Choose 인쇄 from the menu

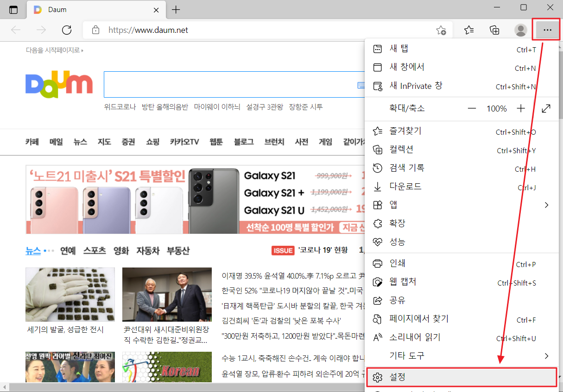(461, 264)
